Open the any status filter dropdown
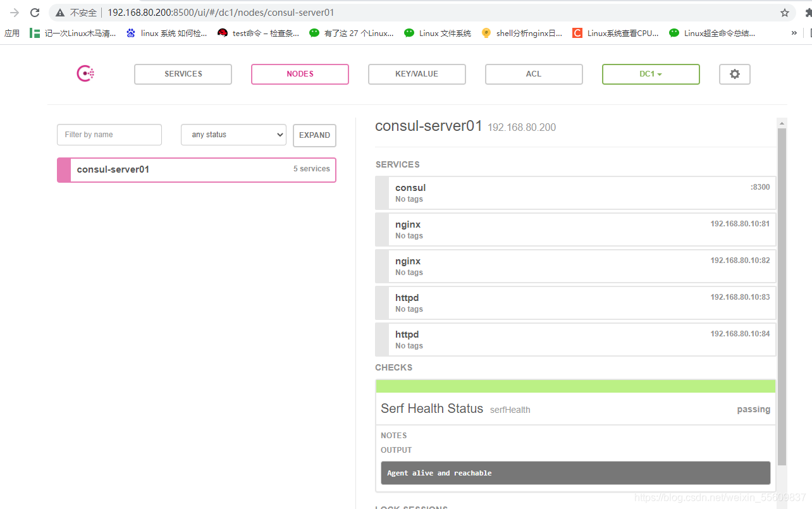812x509 pixels. click(233, 135)
